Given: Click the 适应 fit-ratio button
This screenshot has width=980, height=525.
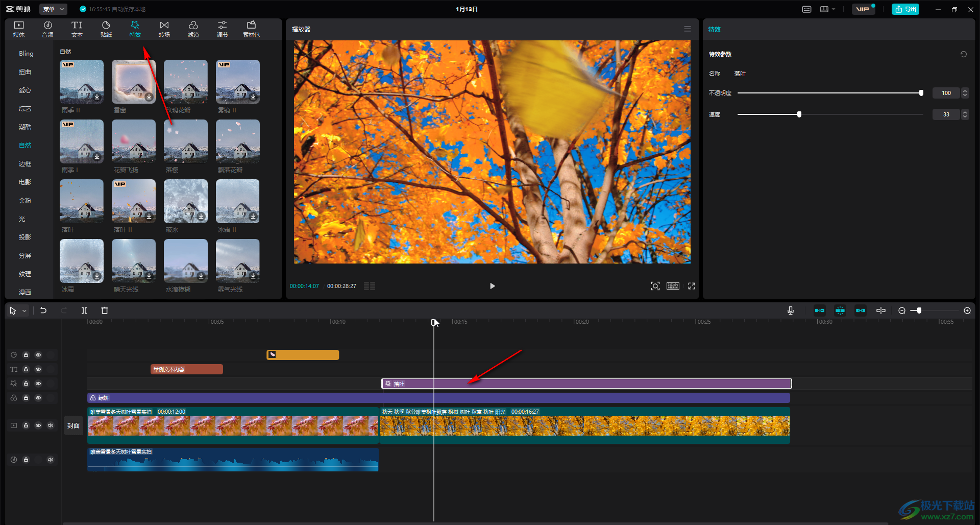Looking at the screenshot, I should pos(673,286).
